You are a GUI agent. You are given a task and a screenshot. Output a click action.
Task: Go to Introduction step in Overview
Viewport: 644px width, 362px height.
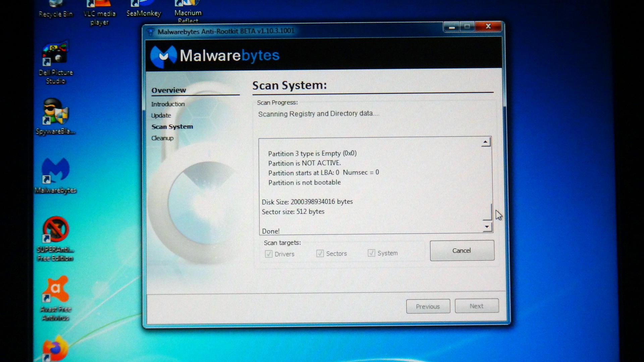pyautogui.click(x=168, y=104)
